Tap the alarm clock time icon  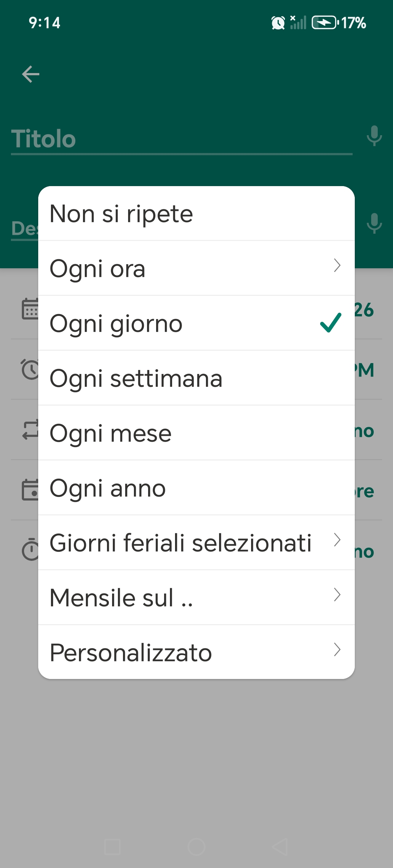[x=30, y=369]
